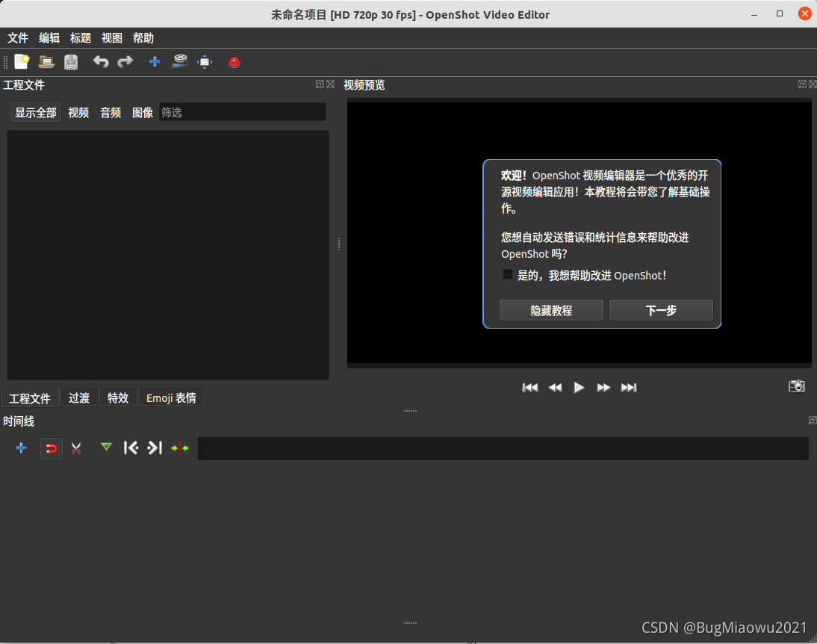This screenshot has width=817, height=644.
Task: Jump to end of video preview
Action: coord(629,388)
